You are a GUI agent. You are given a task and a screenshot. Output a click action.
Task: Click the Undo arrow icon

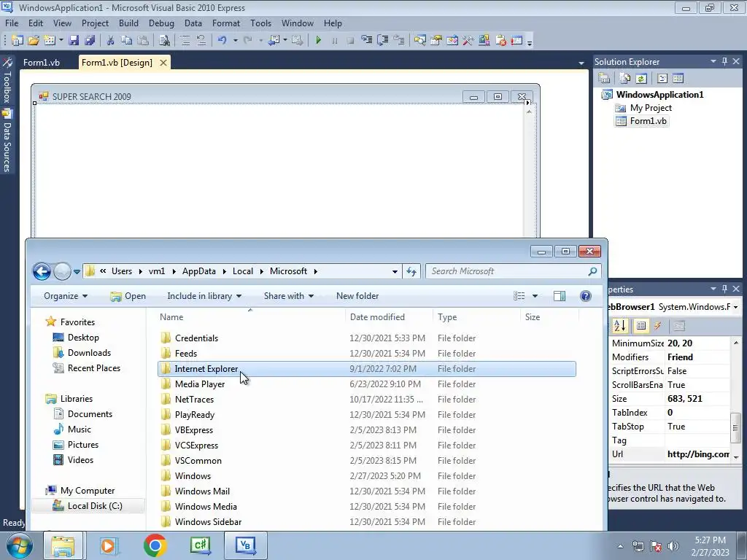[x=222, y=41]
